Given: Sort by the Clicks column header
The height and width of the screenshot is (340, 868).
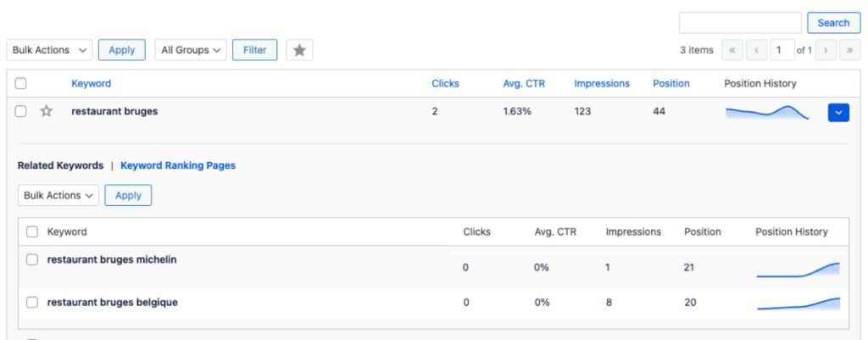Looking at the screenshot, I should click(x=446, y=84).
